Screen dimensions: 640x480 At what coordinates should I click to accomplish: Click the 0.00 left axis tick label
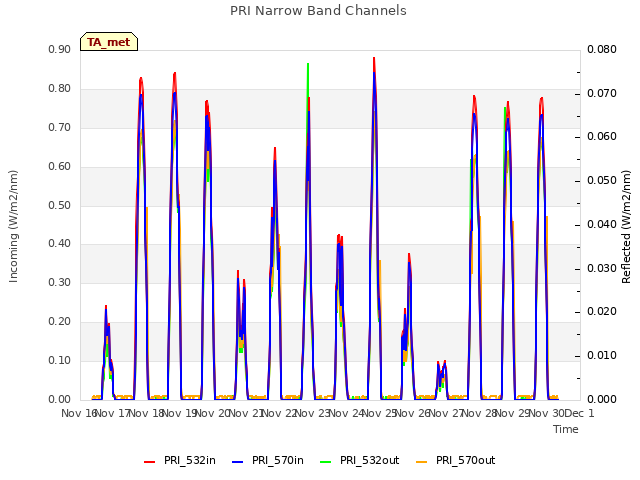pos(60,399)
